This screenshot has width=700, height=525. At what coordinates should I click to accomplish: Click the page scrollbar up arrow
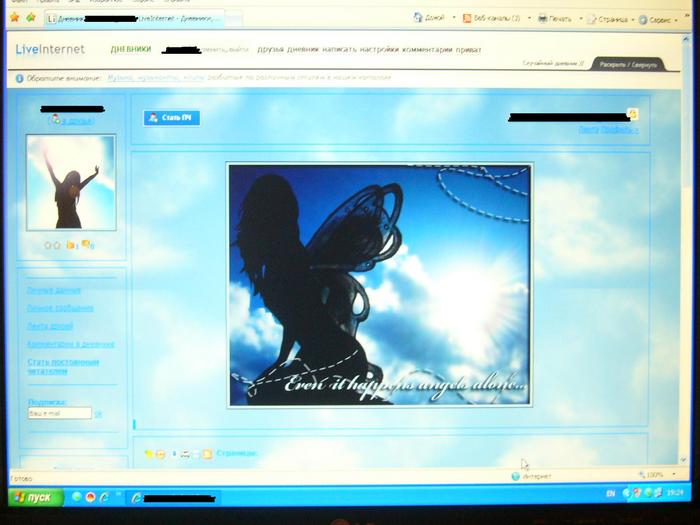pyautogui.click(x=686, y=39)
